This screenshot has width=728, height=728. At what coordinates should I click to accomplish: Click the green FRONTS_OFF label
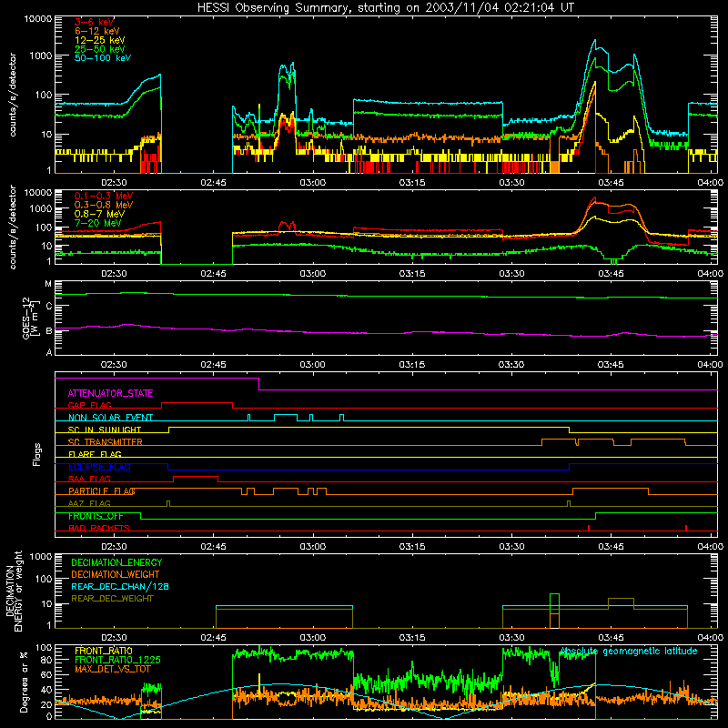pyautogui.click(x=96, y=516)
